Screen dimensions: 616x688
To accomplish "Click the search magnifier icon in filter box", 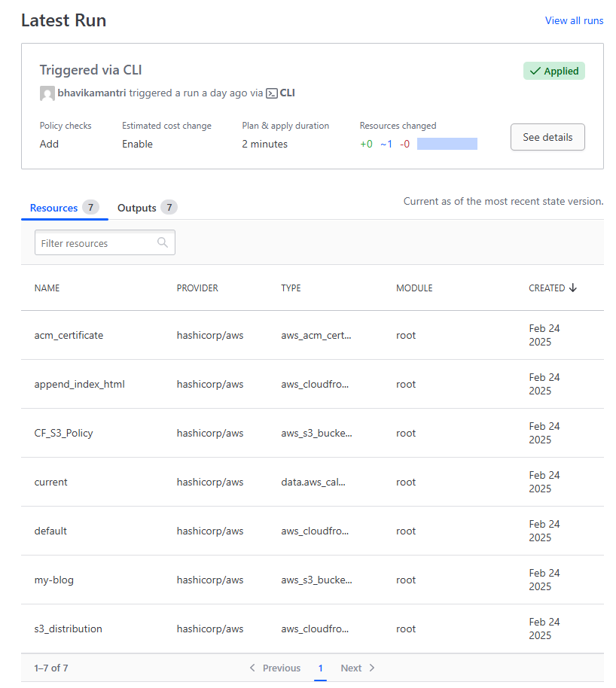I will (163, 242).
